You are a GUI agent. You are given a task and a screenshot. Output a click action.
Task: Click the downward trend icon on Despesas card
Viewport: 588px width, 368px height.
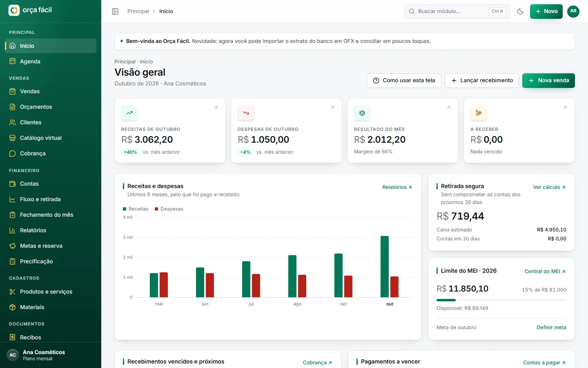pos(246,113)
